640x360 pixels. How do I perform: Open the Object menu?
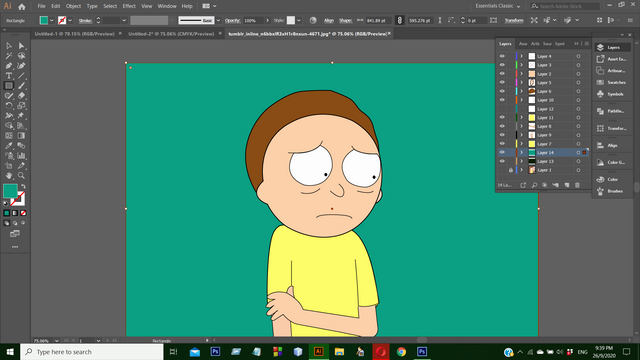tap(73, 6)
